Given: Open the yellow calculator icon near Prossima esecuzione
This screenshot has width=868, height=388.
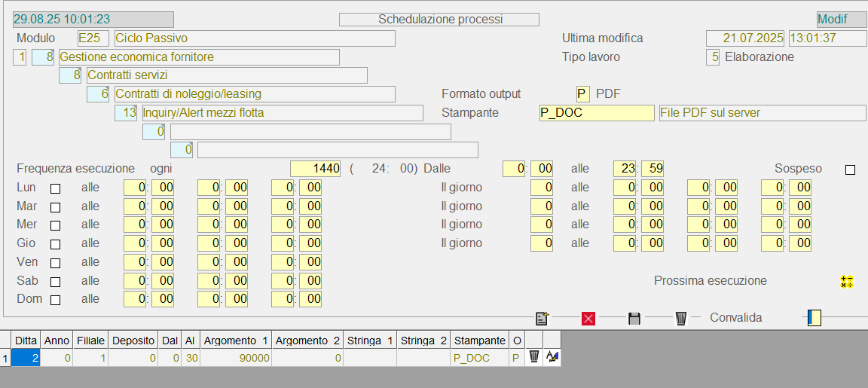Looking at the screenshot, I should pos(847,282).
